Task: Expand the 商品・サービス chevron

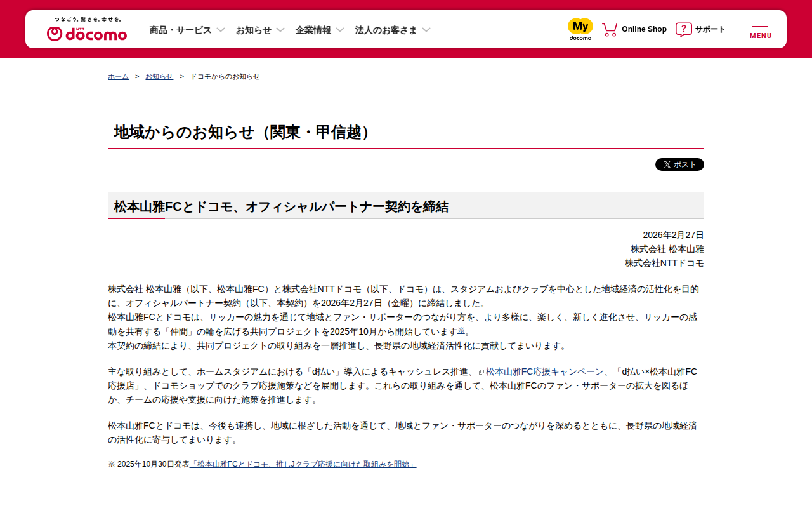Action: (x=221, y=30)
